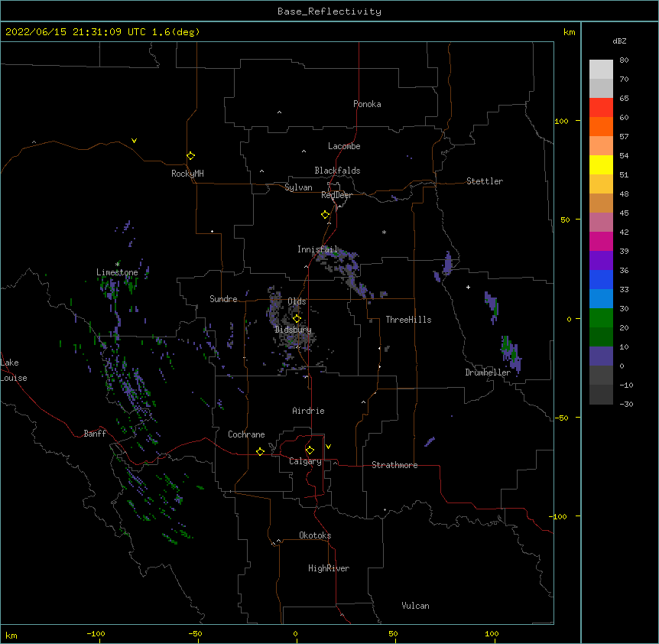Click the yellow marker south of RedDeer
Screen dimensions: 659x644
coord(325,215)
